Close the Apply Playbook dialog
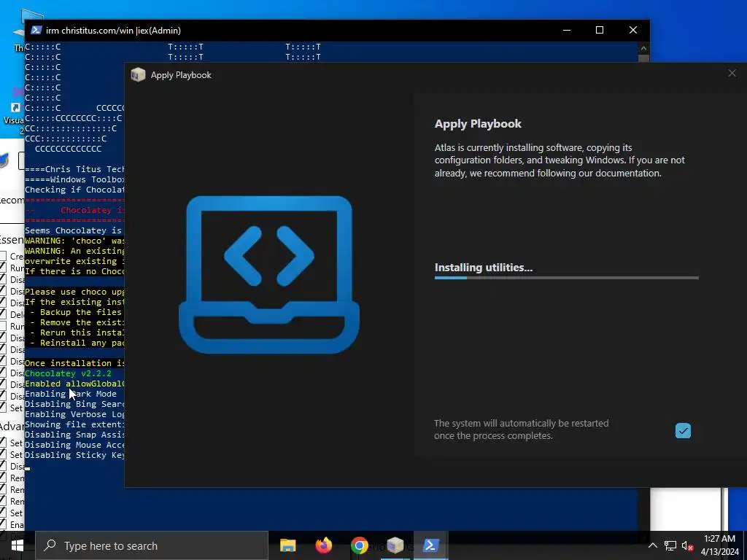 732,74
